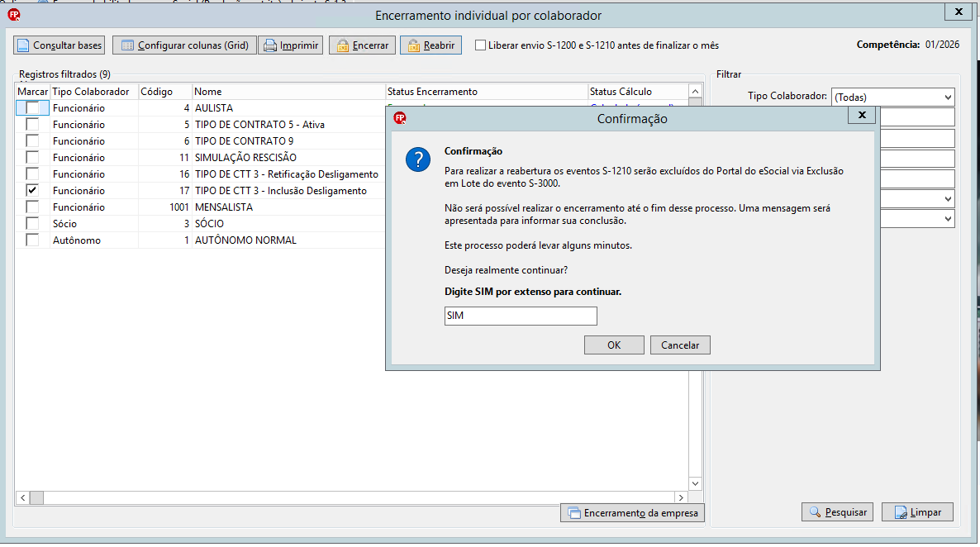Image resolution: width=980 pixels, height=547 pixels.
Task: Click the Consultar bases button label
Action: click(x=67, y=45)
